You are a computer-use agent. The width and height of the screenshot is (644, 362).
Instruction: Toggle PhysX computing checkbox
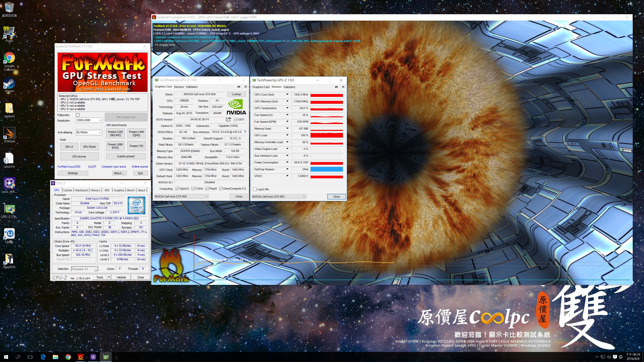tap(207, 189)
